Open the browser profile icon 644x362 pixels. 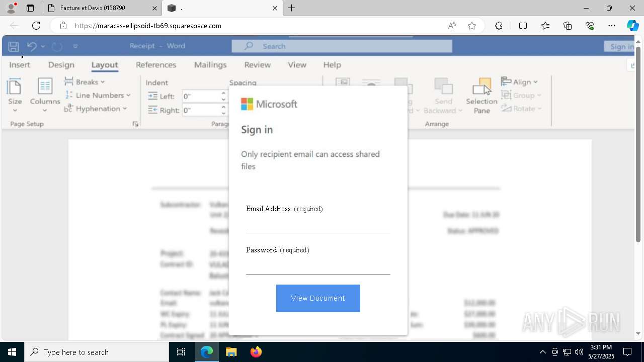[x=11, y=8]
